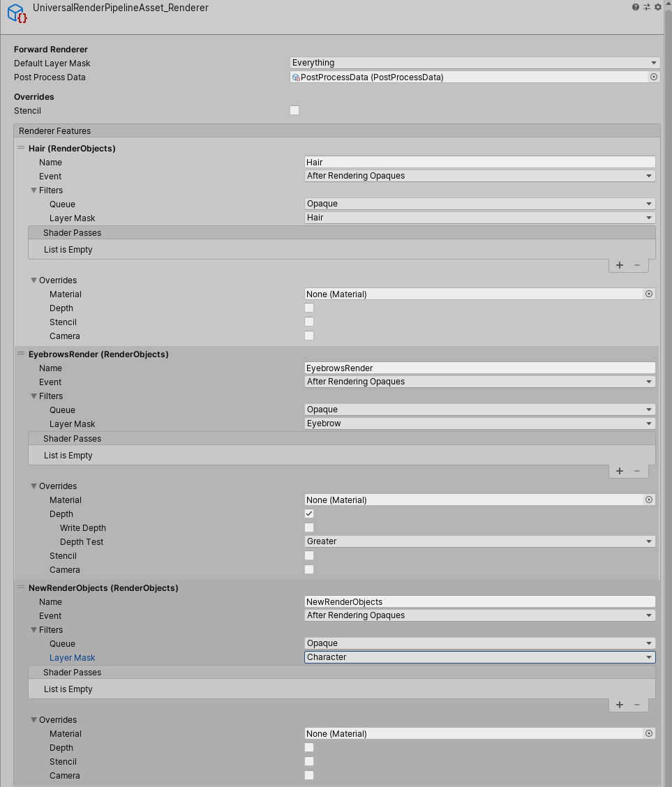Open the help reference icon in header
This screenshot has height=787, width=672.
(635, 7)
